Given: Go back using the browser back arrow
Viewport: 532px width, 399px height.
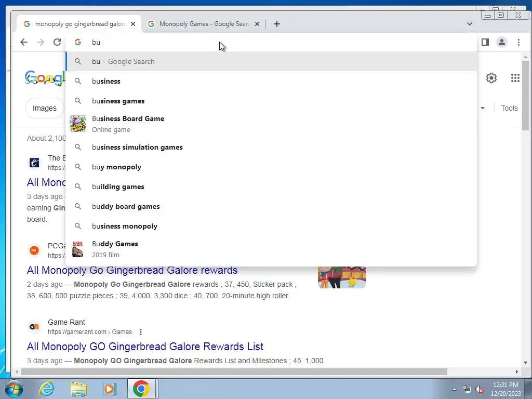Looking at the screenshot, I should click(x=24, y=42).
